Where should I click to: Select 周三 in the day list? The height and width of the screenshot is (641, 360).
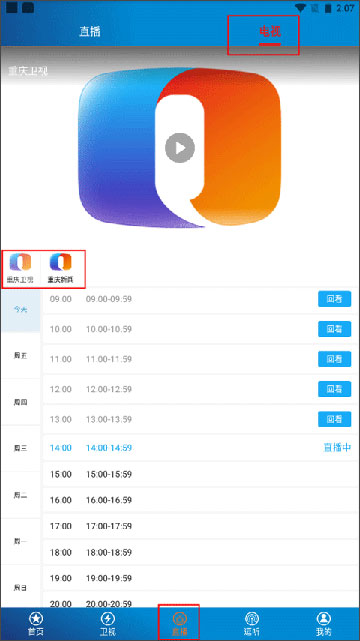[21, 448]
